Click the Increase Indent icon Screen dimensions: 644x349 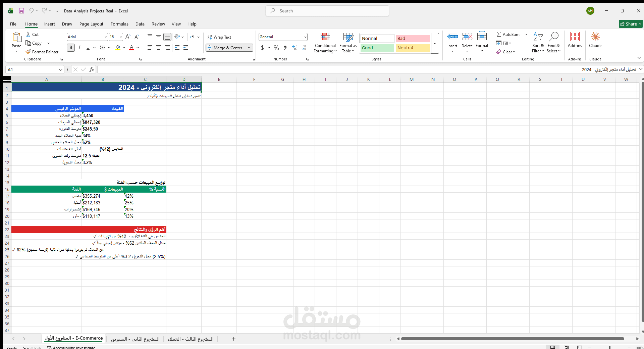[186, 48]
